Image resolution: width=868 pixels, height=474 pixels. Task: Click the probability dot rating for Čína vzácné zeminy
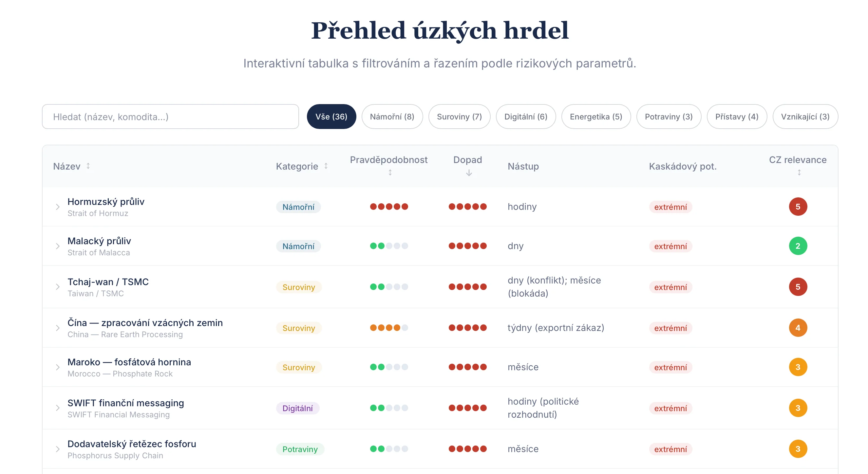tap(389, 328)
